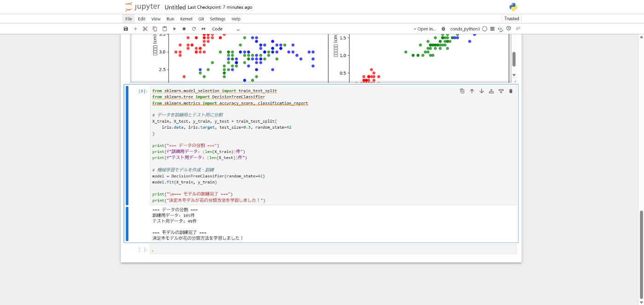
Task: Open the Help menu
Action: (x=236, y=19)
